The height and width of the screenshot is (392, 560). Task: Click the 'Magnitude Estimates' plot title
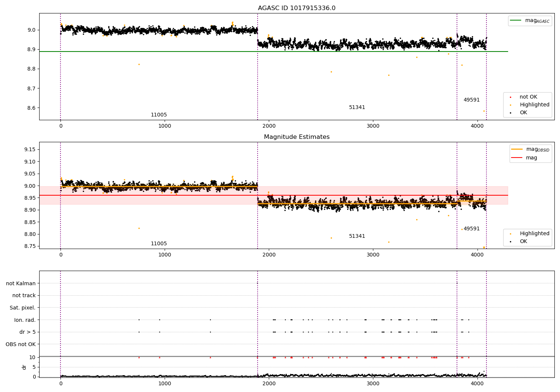tap(297, 137)
